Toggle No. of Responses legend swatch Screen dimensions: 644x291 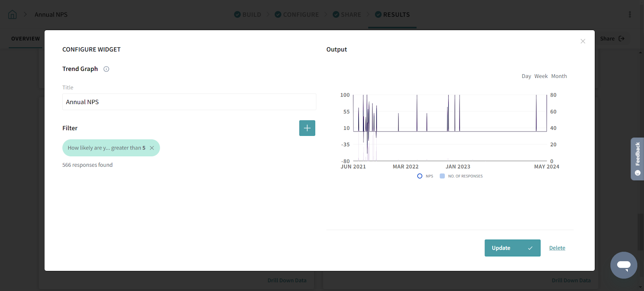tap(442, 176)
